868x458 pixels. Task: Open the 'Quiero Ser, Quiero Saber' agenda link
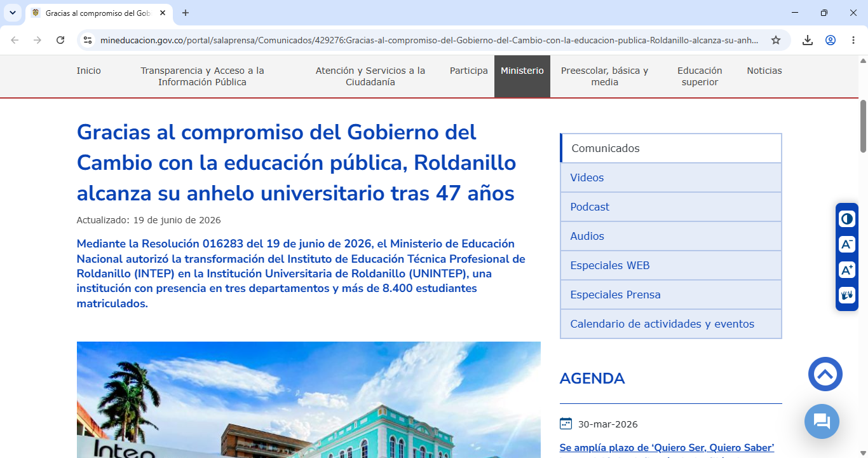(x=667, y=448)
